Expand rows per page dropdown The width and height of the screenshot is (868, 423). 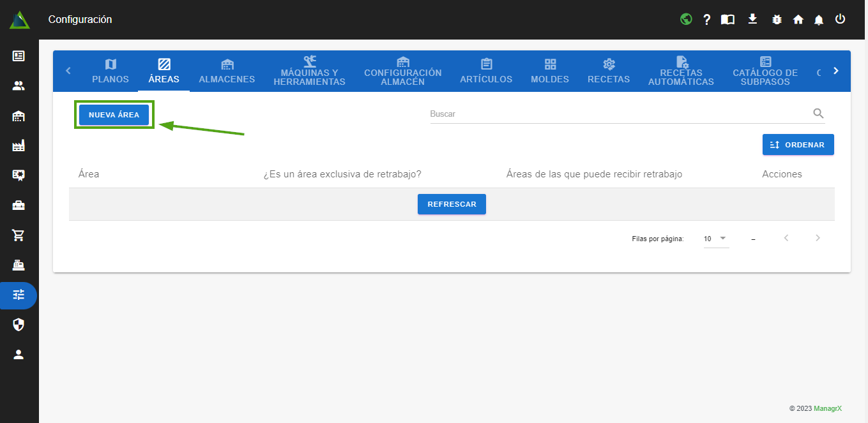point(716,239)
